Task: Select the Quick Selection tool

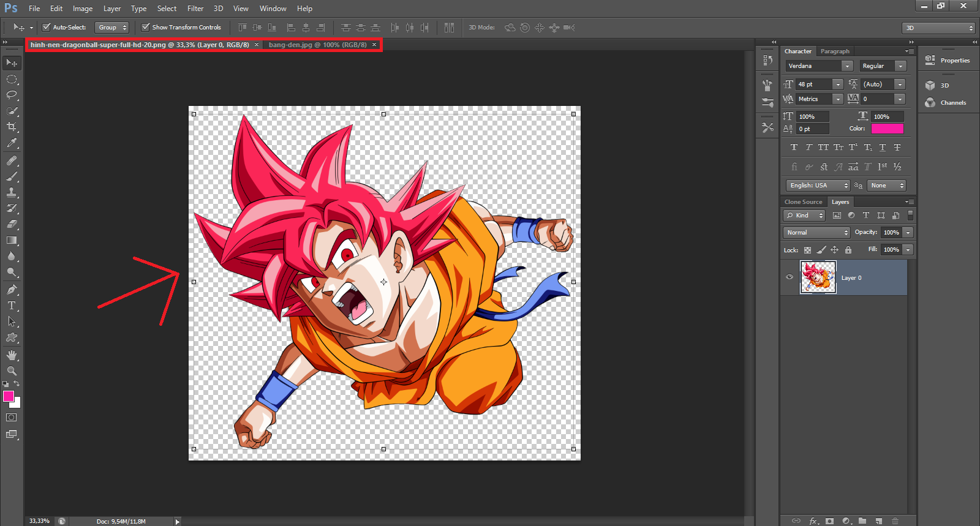Action: pyautogui.click(x=12, y=111)
